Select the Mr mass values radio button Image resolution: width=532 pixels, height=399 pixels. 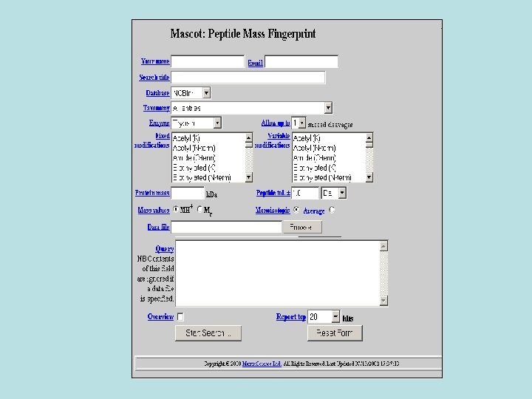pyautogui.click(x=199, y=209)
